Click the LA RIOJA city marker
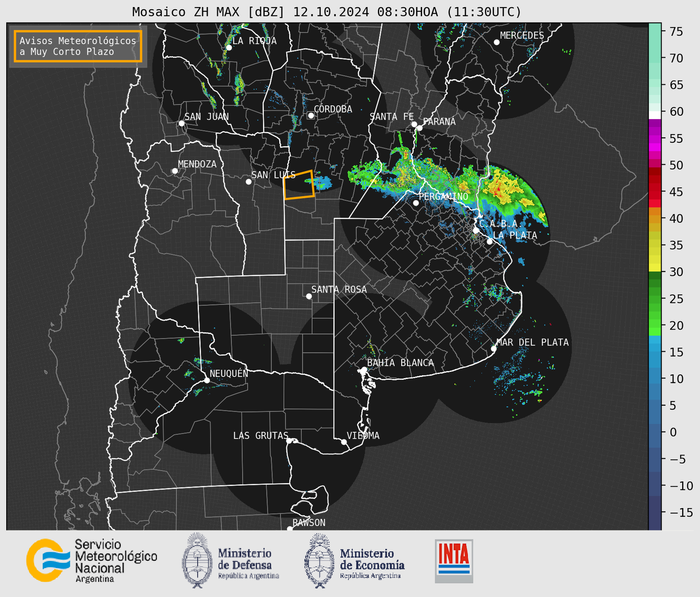 [229, 48]
